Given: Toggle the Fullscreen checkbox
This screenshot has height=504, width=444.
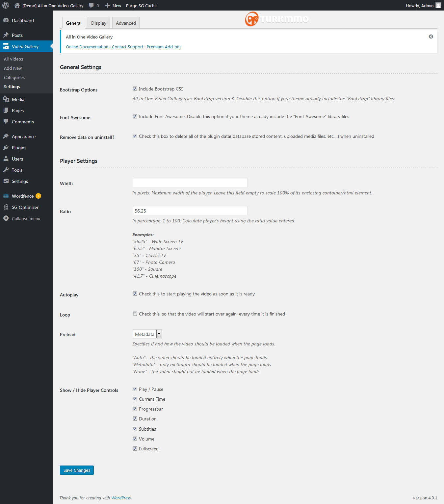Looking at the screenshot, I should coord(135,448).
